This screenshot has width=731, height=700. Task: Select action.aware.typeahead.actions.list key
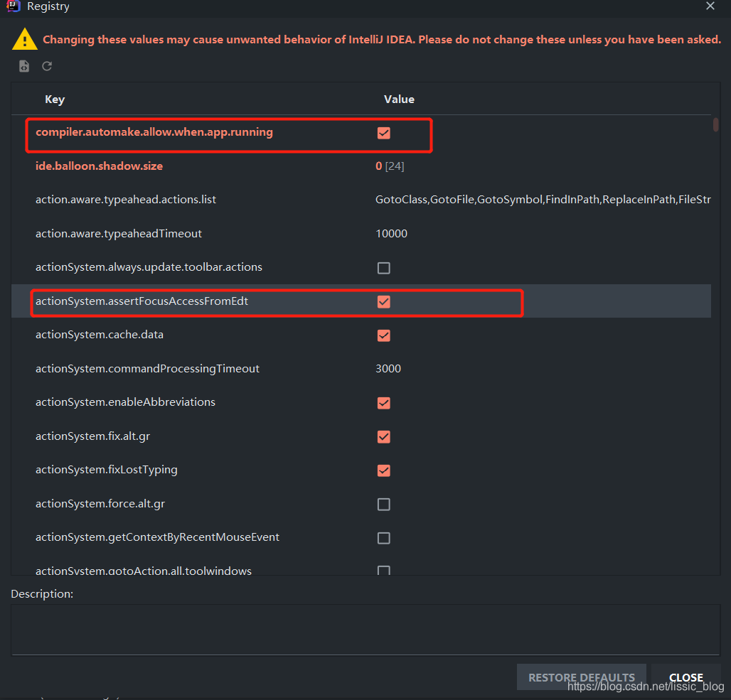click(x=126, y=200)
